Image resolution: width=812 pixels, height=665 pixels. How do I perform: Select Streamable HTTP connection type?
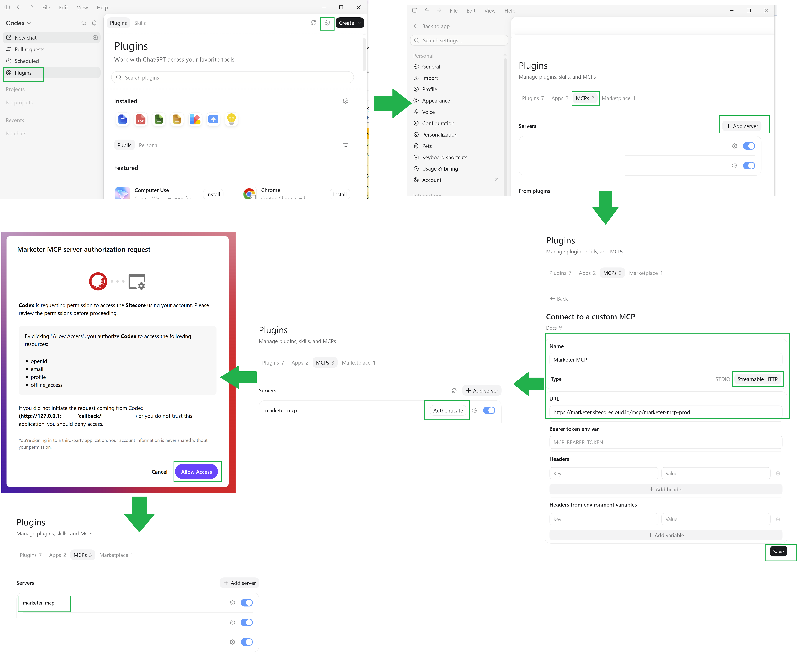757,379
